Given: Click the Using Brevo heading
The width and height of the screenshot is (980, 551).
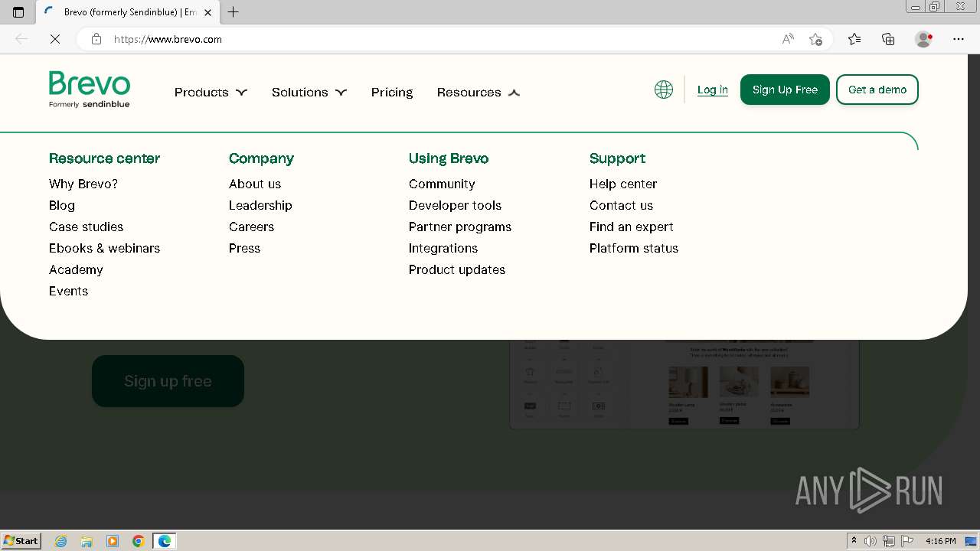Looking at the screenshot, I should (x=449, y=158).
